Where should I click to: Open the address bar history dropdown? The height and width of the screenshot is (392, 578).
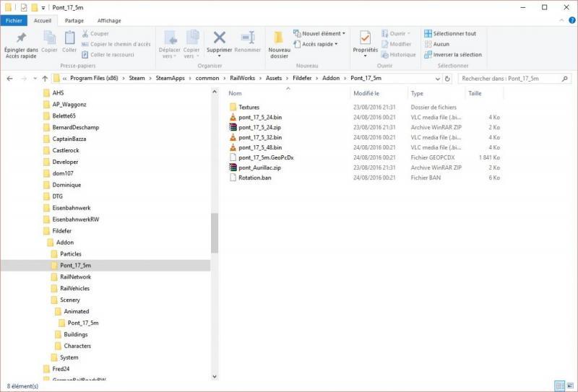(x=438, y=79)
